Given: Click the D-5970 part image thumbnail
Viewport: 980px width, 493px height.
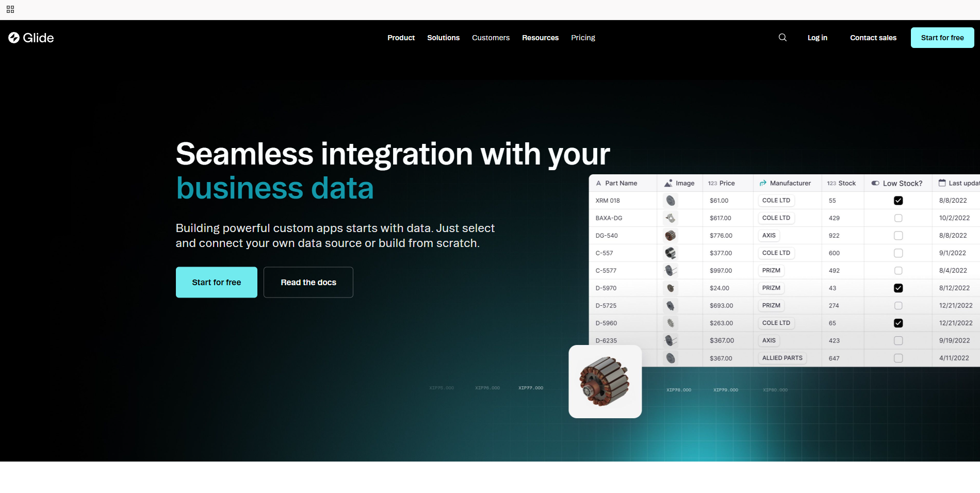Looking at the screenshot, I should click(x=671, y=288).
